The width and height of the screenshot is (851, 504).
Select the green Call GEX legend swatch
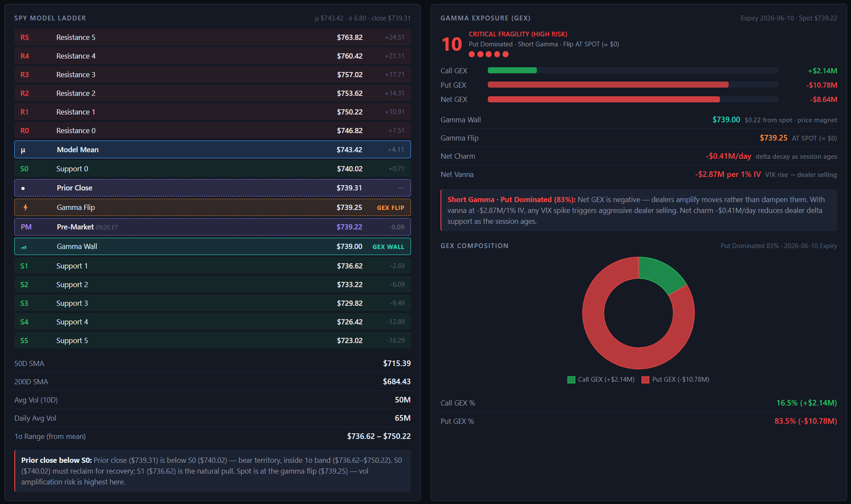coord(571,380)
